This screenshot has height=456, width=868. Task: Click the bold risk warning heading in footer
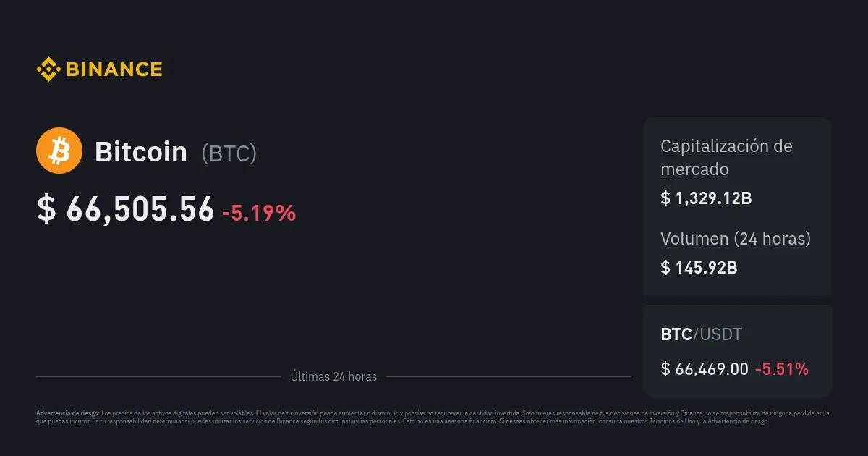pyautogui.click(x=68, y=413)
